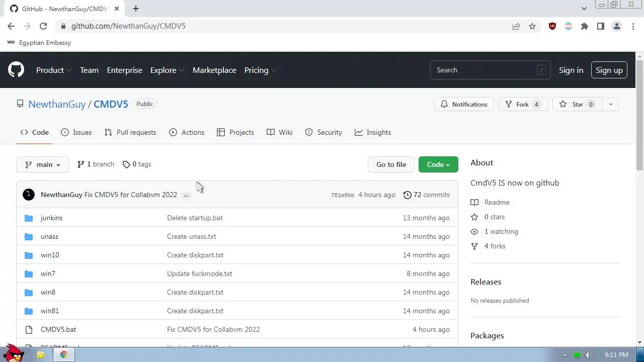The image size is (644, 362).
Task: Open the Chrome profile avatar icon
Action: click(x=617, y=26)
